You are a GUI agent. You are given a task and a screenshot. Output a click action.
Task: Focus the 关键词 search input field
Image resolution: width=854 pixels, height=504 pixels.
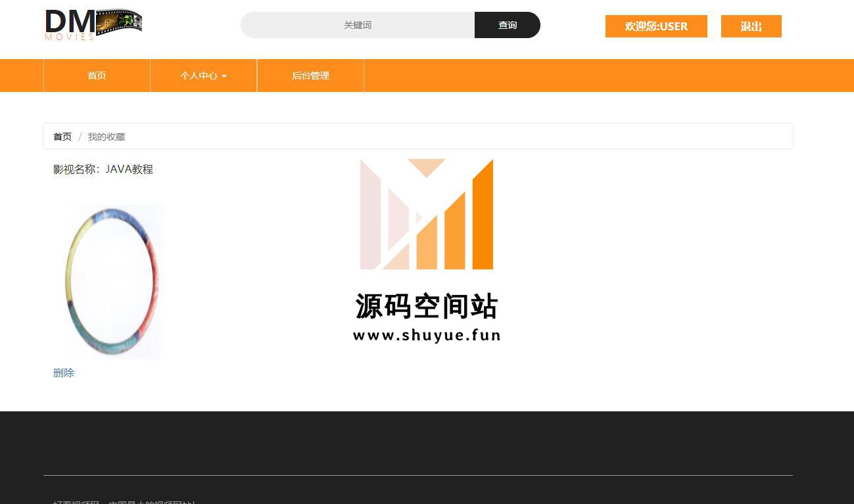click(358, 25)
